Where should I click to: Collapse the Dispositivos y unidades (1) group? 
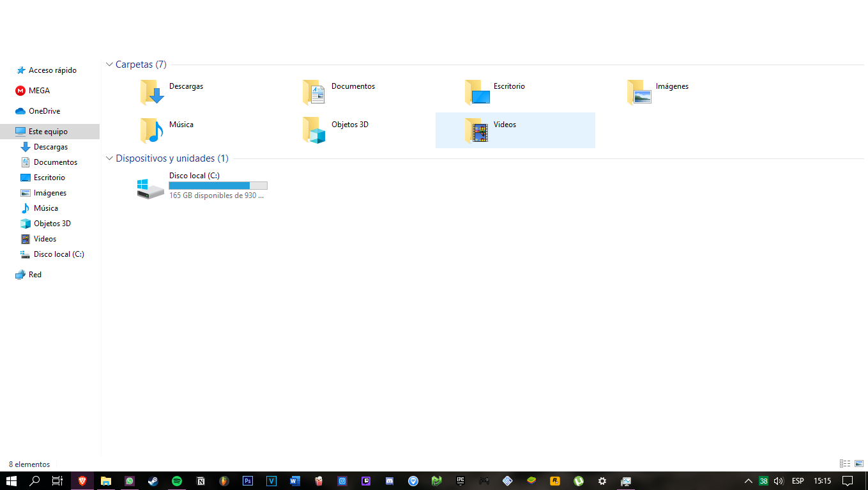pyautogui.click(x=109, y=158)
